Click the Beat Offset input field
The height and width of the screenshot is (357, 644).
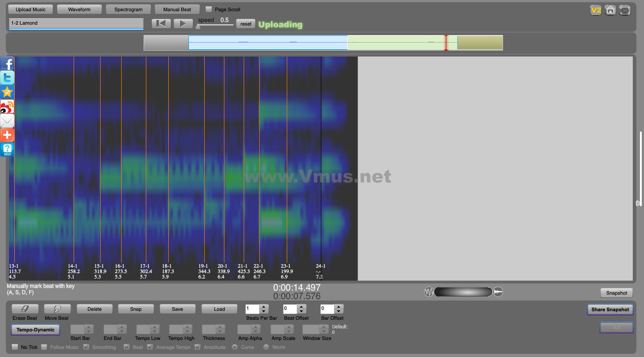pos(290,309)
